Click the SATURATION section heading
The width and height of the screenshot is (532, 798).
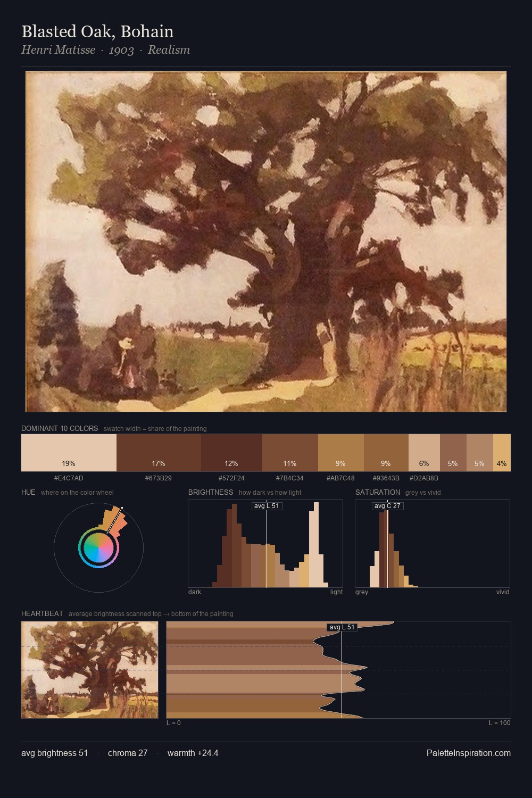pos(378,492)
